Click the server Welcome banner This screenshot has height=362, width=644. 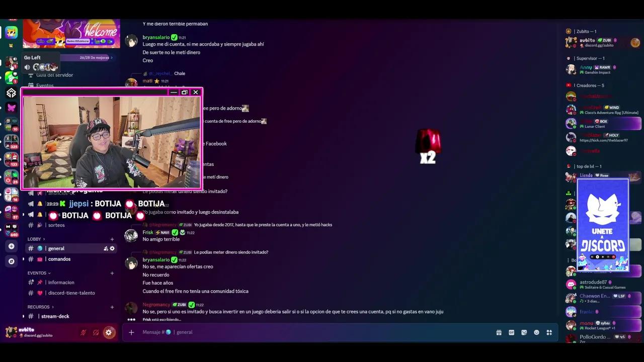click(x=71, y=34)
